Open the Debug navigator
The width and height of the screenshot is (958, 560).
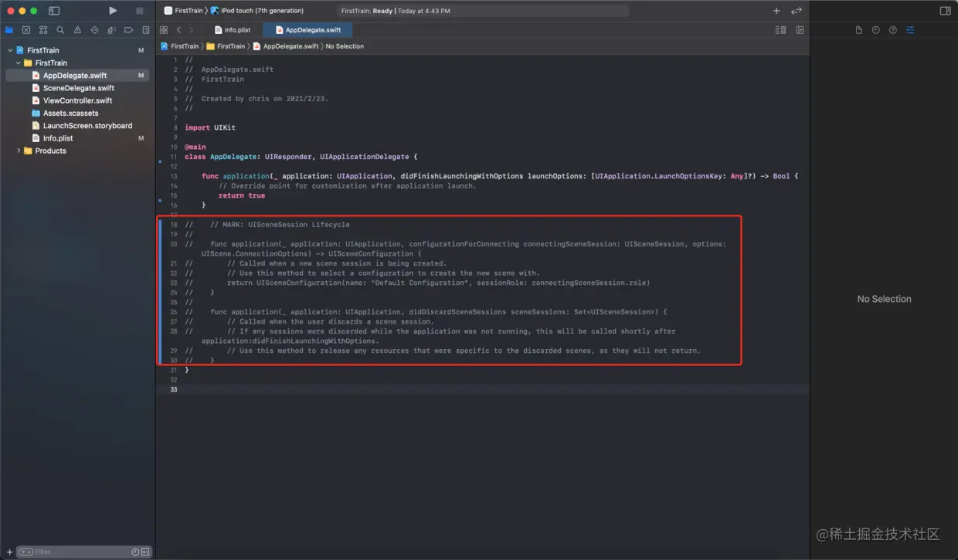coord(111,30)
